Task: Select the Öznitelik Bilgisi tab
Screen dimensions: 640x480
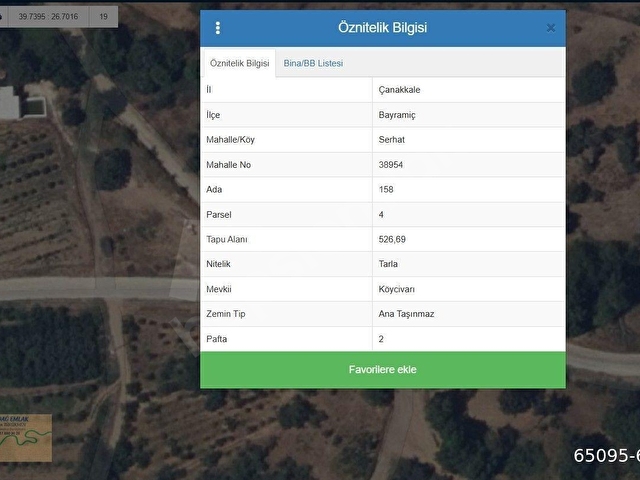Action: pos(240,63)
